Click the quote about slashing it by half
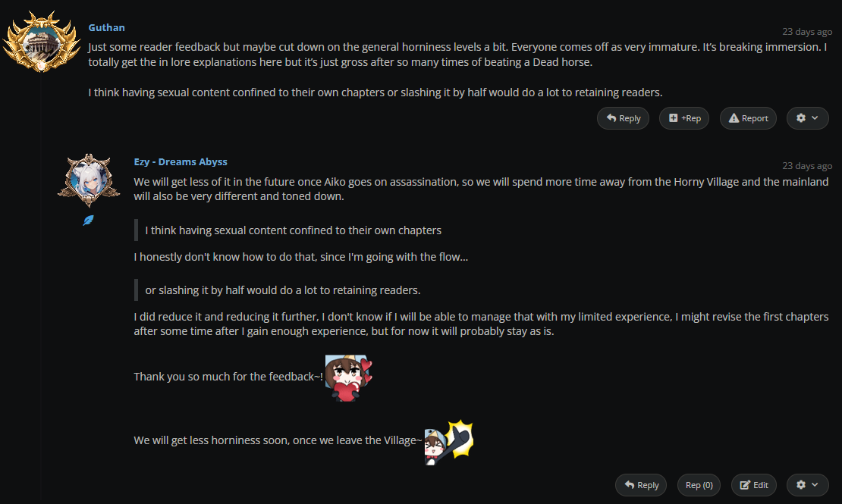Viewport: 842px width, 504px height. tap(282, 290)
